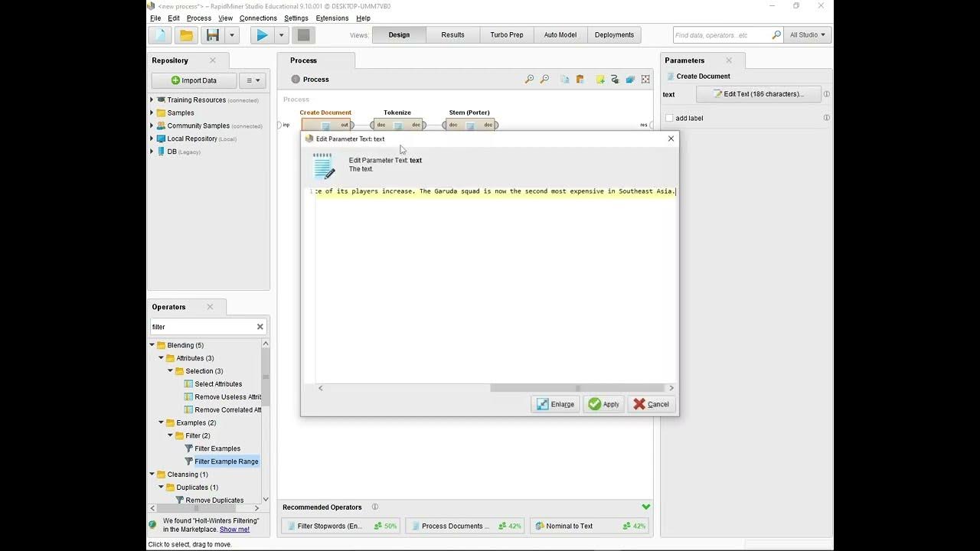Viewport: 980px width, 551px height.
Task: Open the Run options dropdown arrow
Action: click(x=281, y=35)
